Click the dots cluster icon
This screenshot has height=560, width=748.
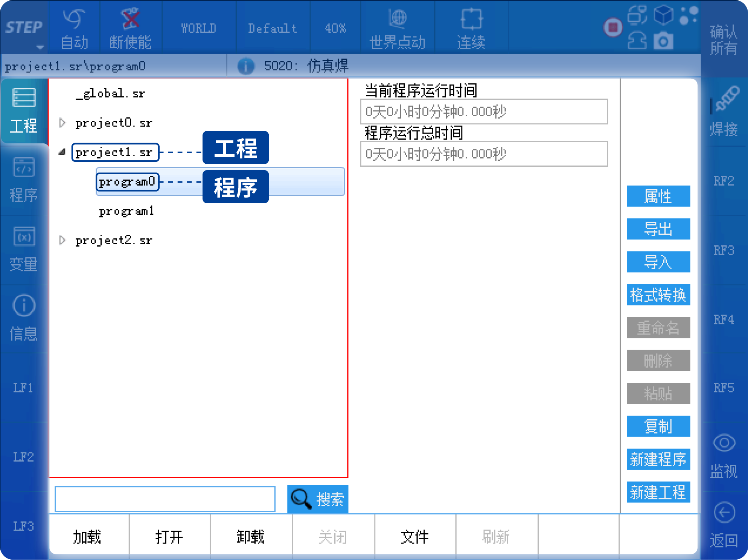click(689, 15)
